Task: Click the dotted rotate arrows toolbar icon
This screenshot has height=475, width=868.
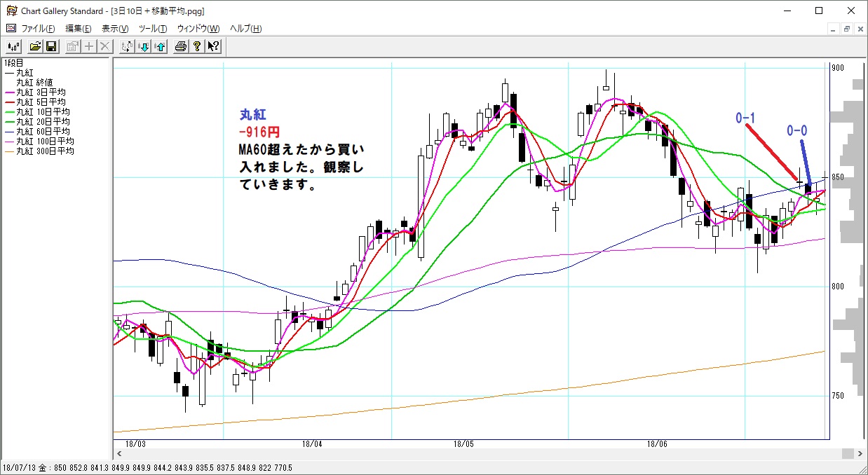Action: (x=127, y=46)
